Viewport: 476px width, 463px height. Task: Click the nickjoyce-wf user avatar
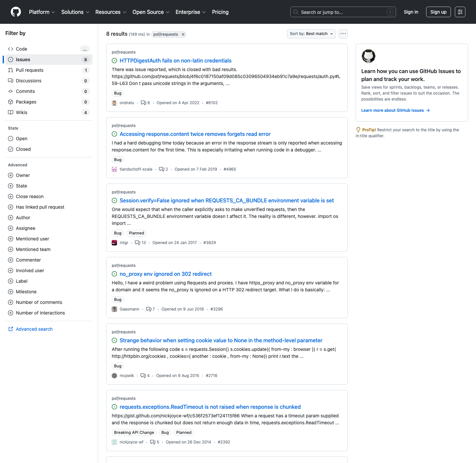114,442
